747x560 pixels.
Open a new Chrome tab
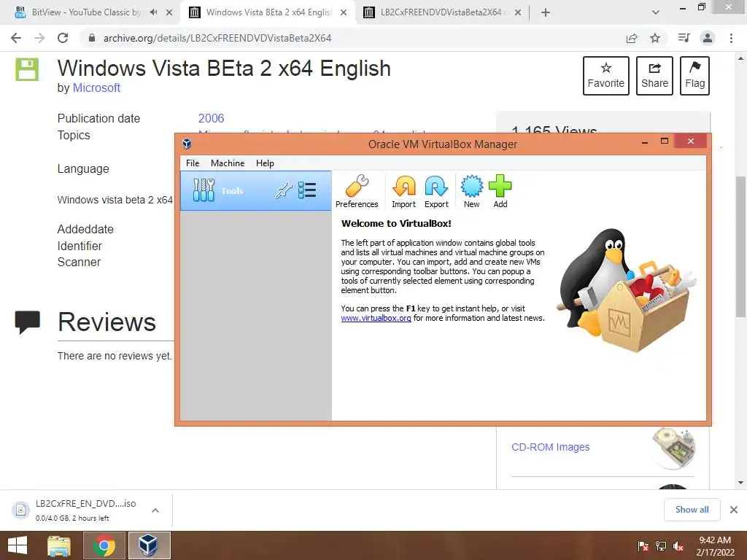[546, 12]
